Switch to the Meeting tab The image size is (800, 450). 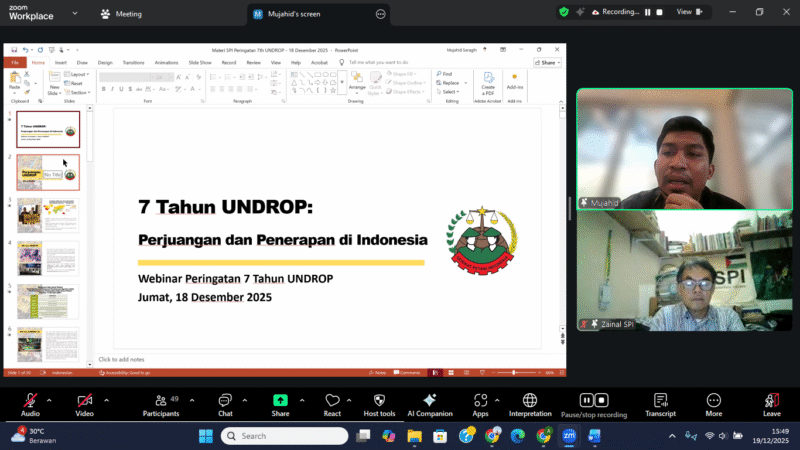tap(121, 14)
